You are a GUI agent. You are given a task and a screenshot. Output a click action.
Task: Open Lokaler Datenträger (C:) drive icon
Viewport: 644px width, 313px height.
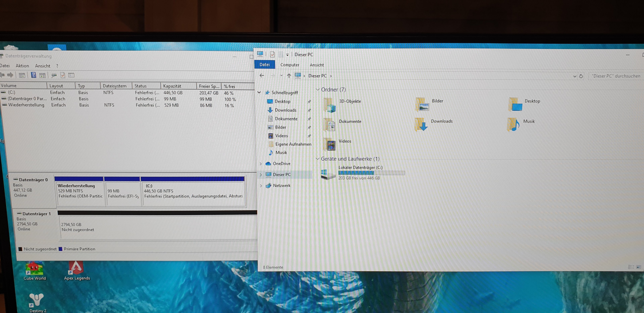(x=328, y=174)
